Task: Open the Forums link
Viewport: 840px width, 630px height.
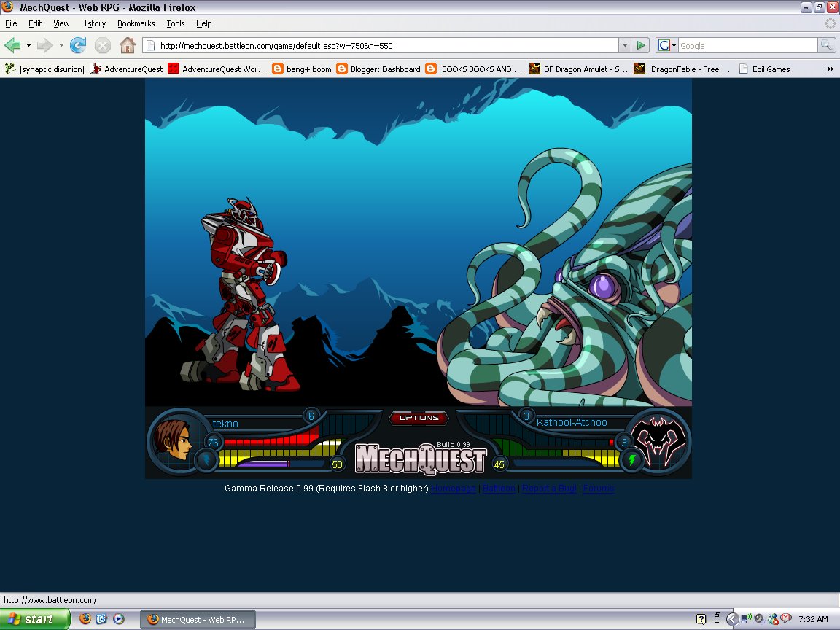Action: pos(599,489)
